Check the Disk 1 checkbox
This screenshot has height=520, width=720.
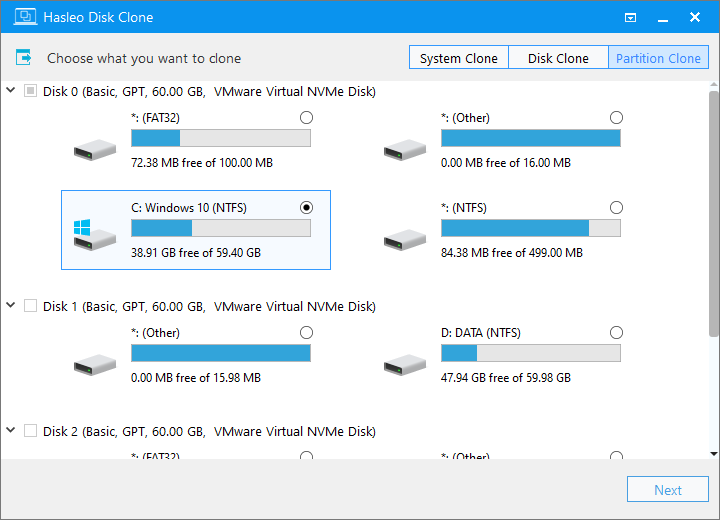(x=30, y=306)
